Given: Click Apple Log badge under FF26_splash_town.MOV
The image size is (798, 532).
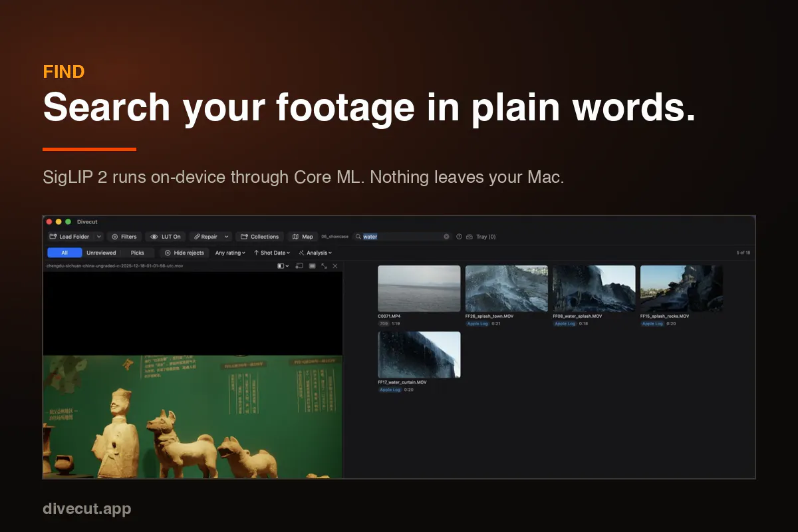Looking at the screenshot, I should [477, 324].
